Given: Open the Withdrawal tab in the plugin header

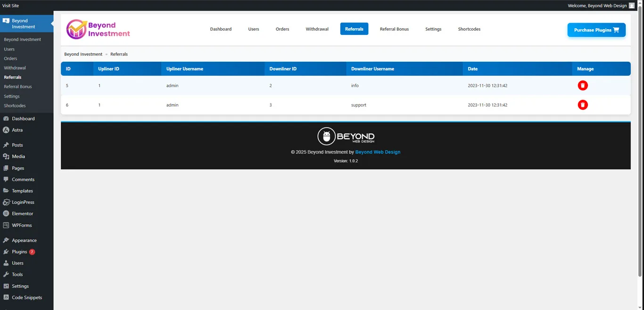Looking at the screenshot, I should point(317,29).
